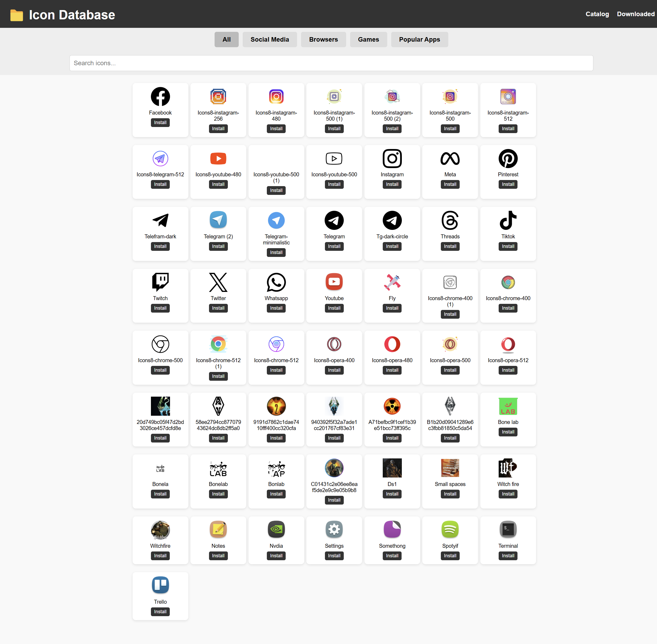This screenshot has width=657, height=644.
Task: Select the Facebook icon thumbnail
Action: tap(160, 97)
